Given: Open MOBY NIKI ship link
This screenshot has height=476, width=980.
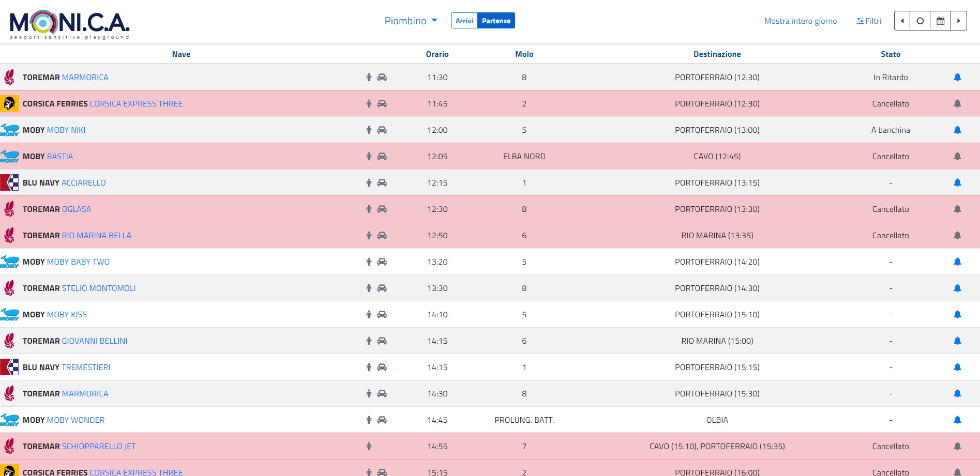Looking at the screenshot, I should click(x=66, y=130).
